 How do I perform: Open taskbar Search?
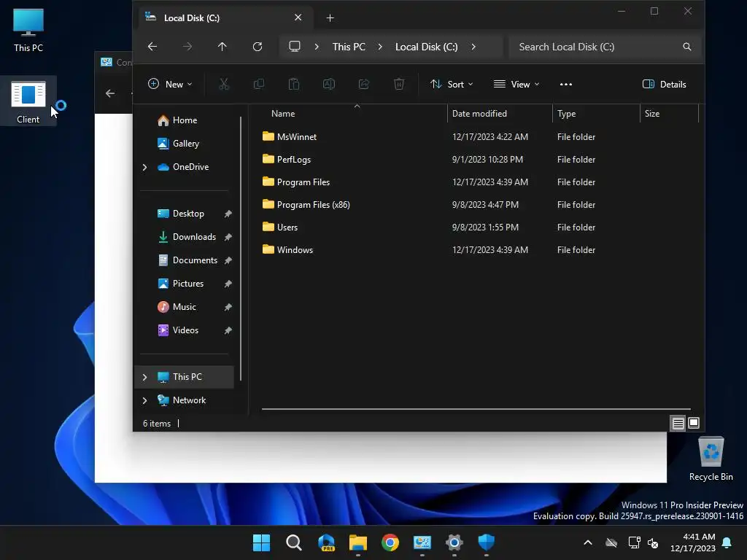[293, 542]
